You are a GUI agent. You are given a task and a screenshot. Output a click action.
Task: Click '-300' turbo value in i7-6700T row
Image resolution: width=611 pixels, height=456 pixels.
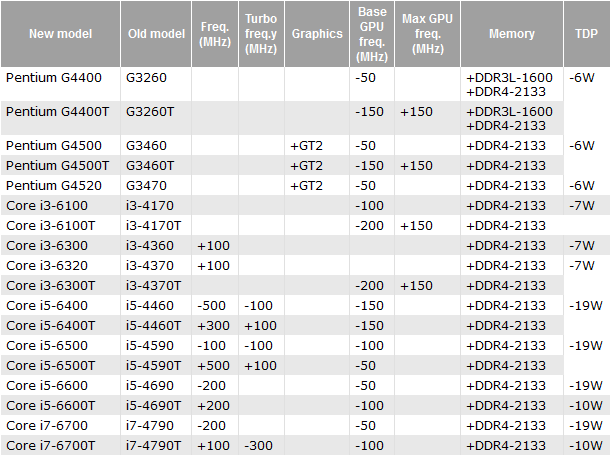point(261,445)
